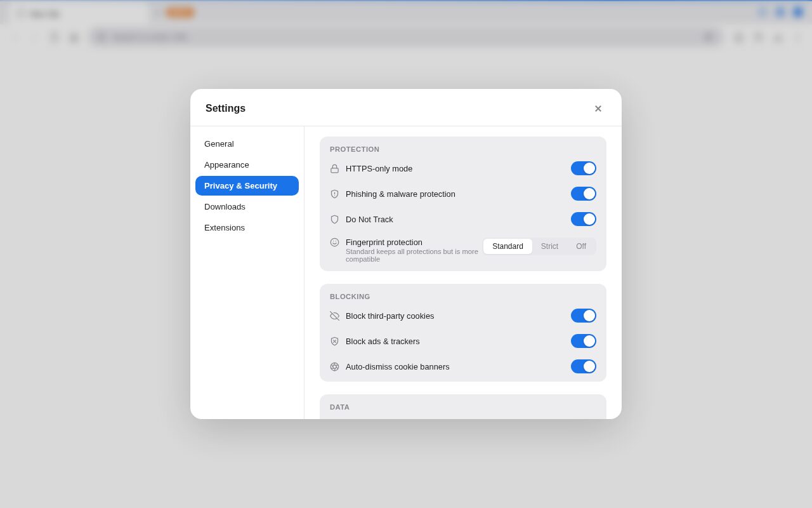Click the aperture icon beside cookie banners
Viewport: 812px width, 508px height.
click(334, 367)
